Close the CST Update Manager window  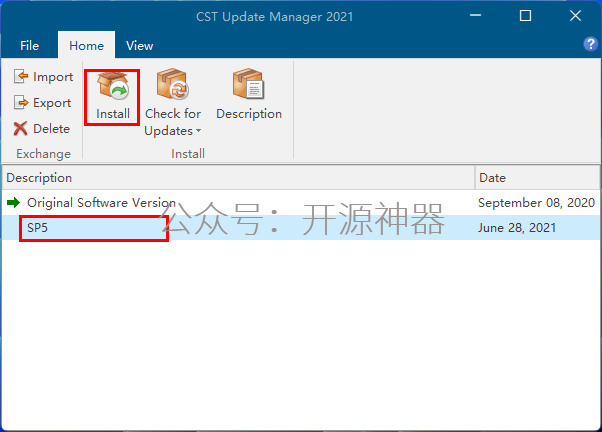(x=575, y=16)
